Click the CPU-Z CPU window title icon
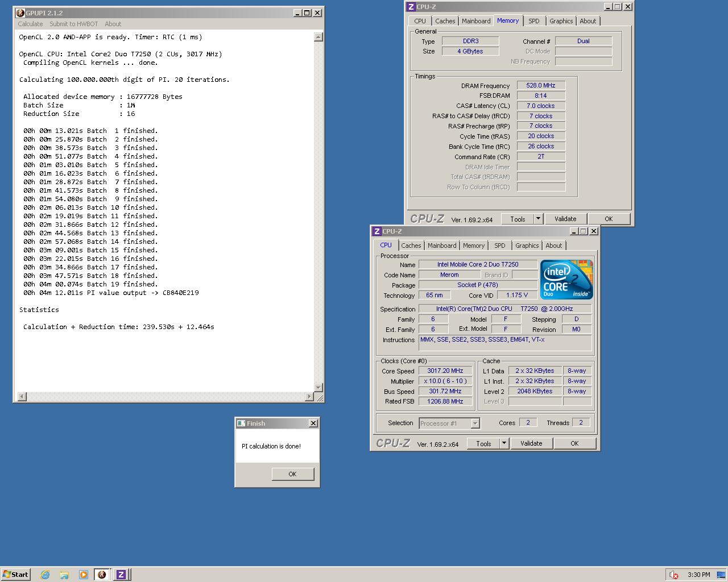 (377, 231)
